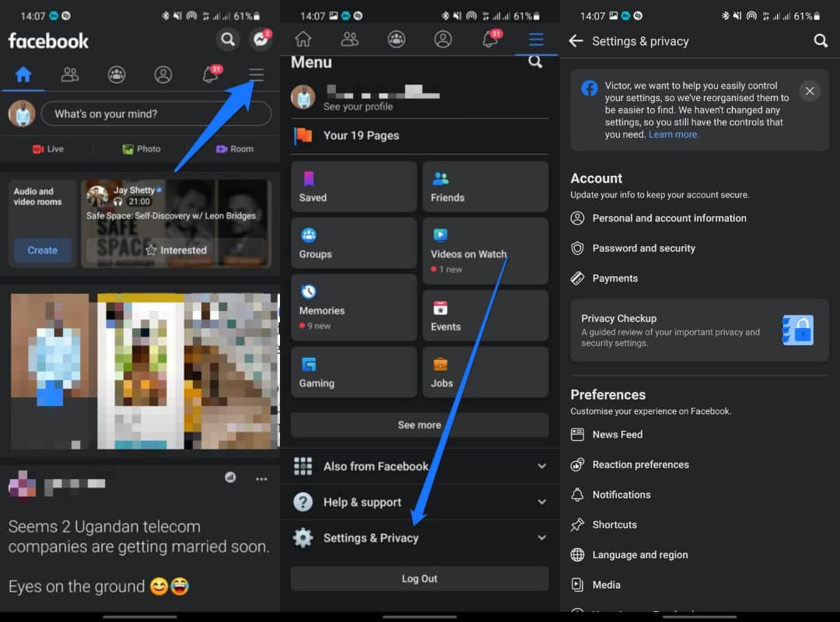Expand Also from Facebook

click(419, 466)
